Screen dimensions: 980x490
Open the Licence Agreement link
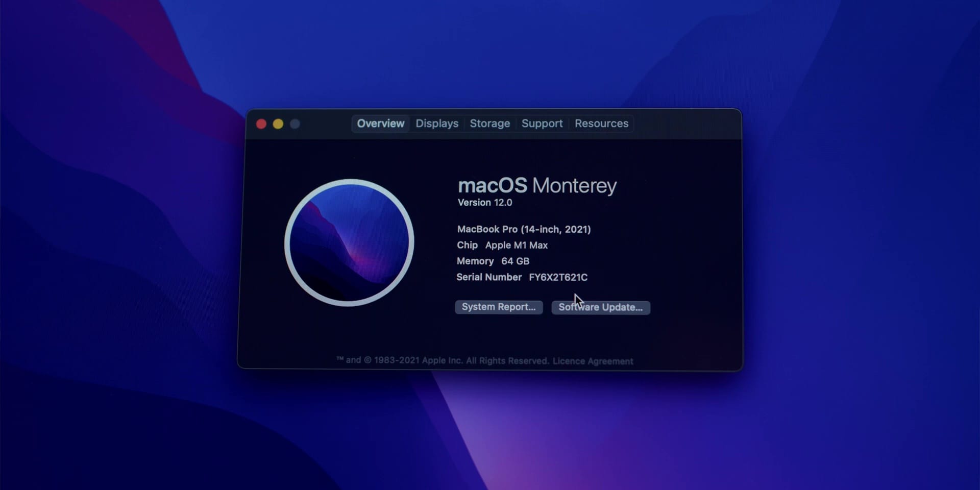593,361
